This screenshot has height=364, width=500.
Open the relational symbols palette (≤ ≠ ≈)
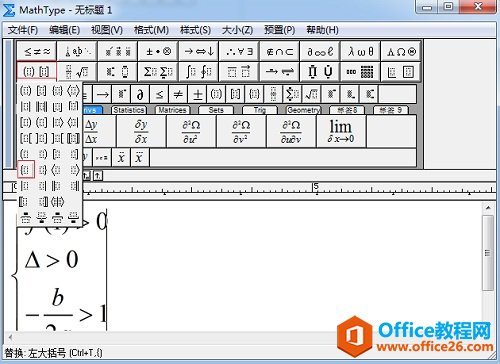[37, 52]
